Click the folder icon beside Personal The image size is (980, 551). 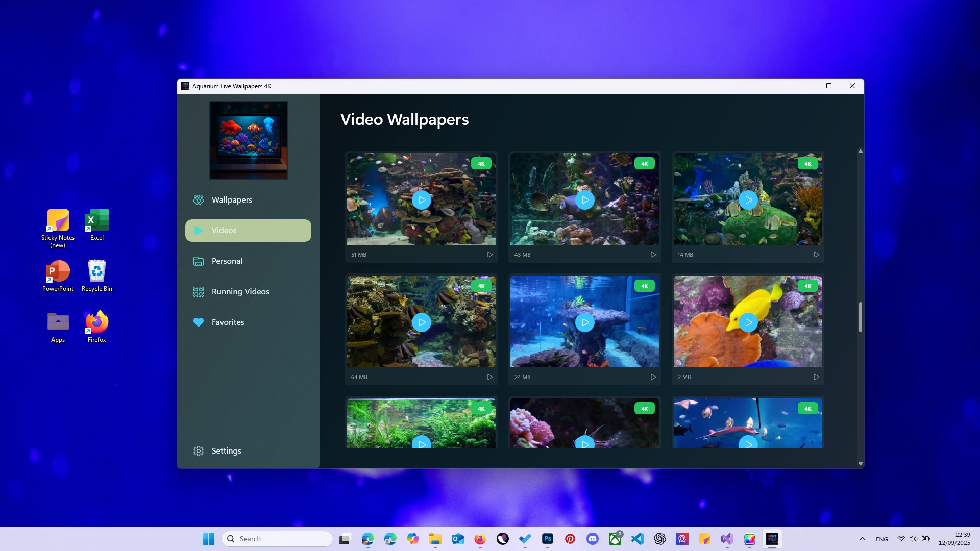pos(199,261)
